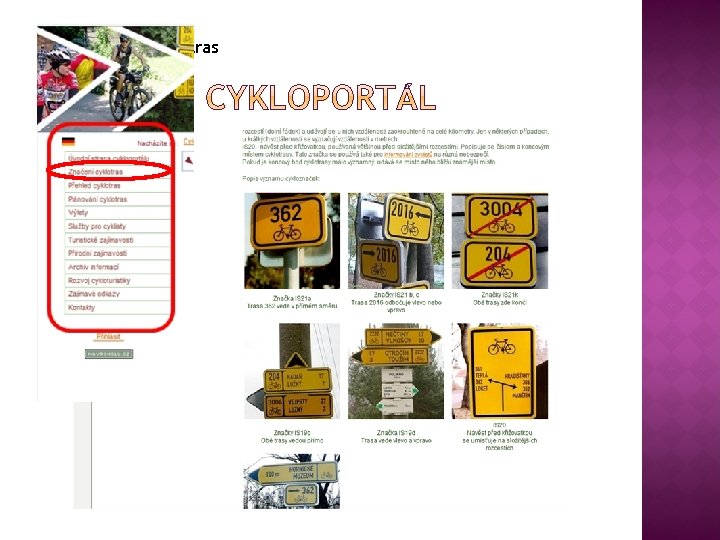Image resolution: width=720 pixels, height=540 pixels.
Task: Open Úvodní strana cykloportálu menu item
Action: pos(117,158)
